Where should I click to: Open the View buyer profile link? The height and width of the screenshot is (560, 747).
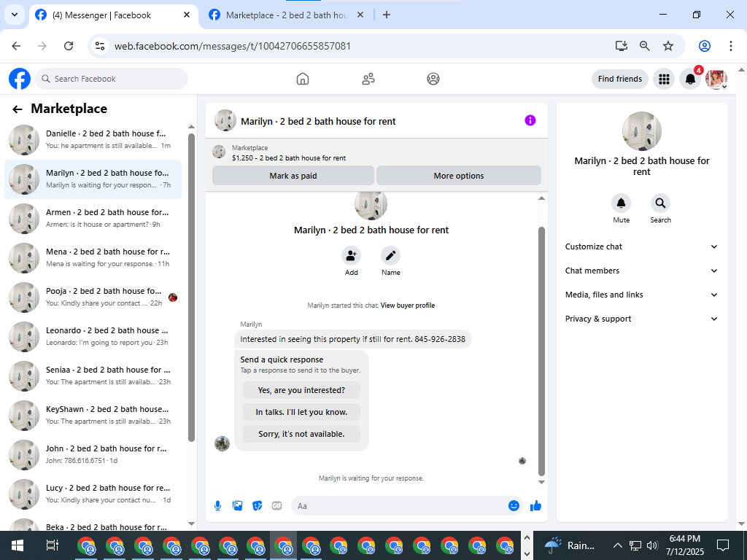coord(407,306)
